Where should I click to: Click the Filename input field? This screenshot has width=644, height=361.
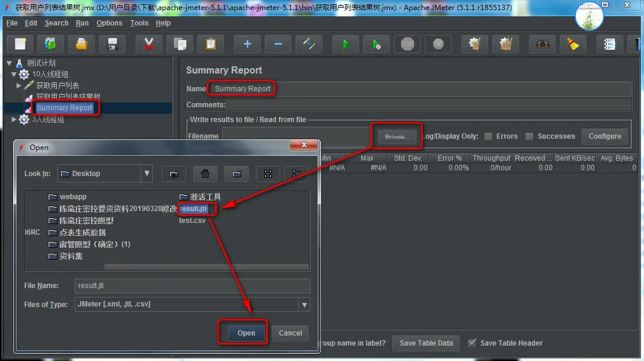coord(297,136)
